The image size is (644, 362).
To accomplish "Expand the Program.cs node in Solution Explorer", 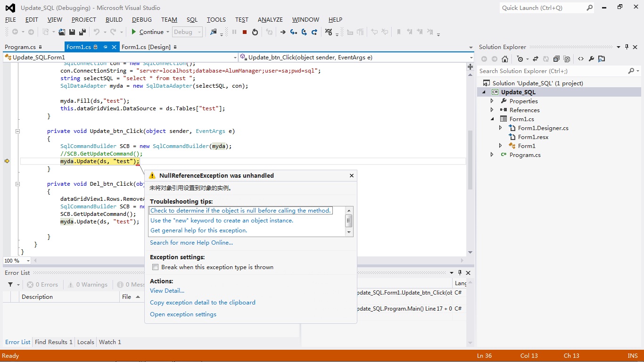I will (x=492, y=155).
